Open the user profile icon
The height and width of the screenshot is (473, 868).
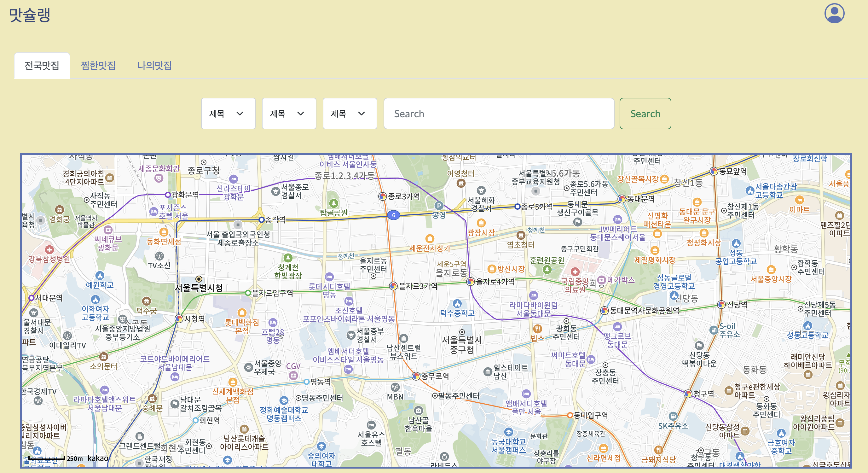[834, 14]
